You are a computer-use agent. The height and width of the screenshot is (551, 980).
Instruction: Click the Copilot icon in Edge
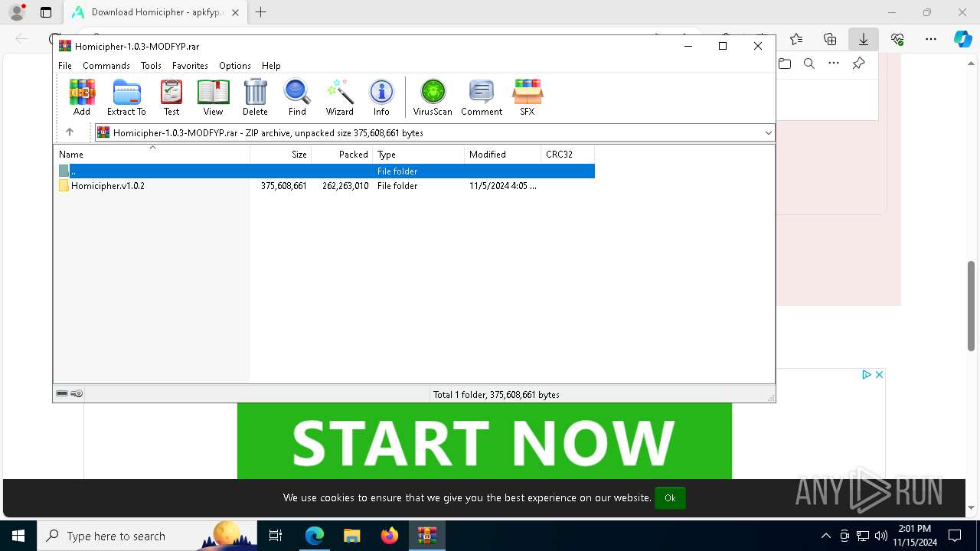click(962, 39)
